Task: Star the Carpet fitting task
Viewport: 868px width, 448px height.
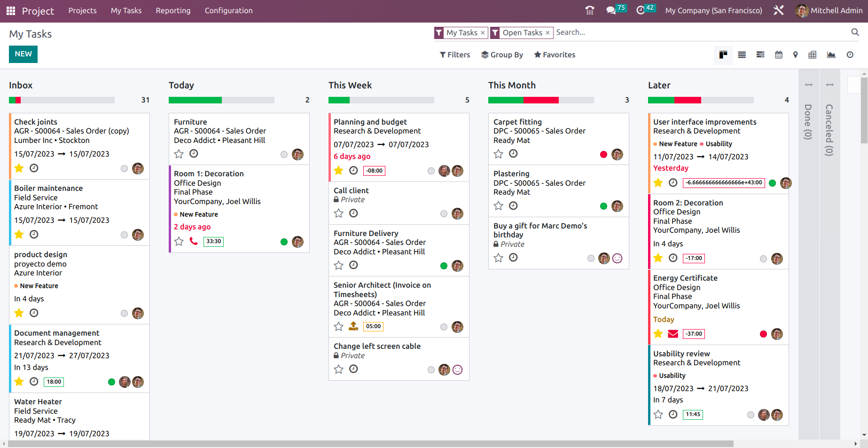Action: point(498,154)
